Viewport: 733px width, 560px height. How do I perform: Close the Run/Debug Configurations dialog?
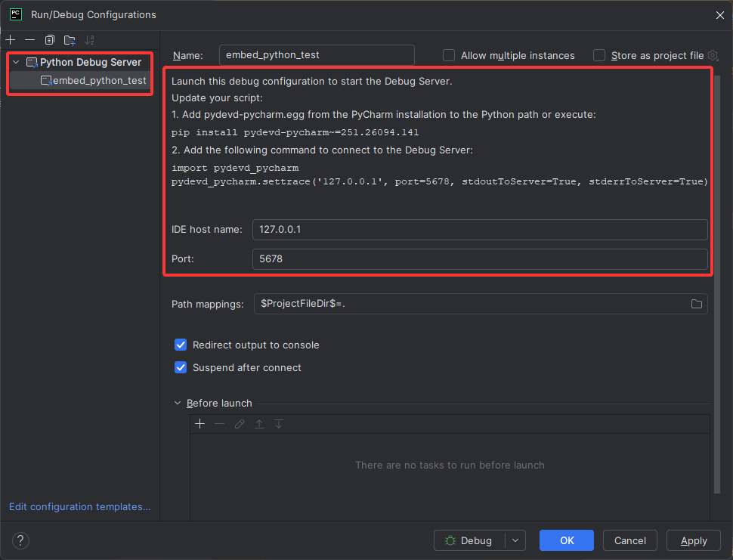coord(720,15)
